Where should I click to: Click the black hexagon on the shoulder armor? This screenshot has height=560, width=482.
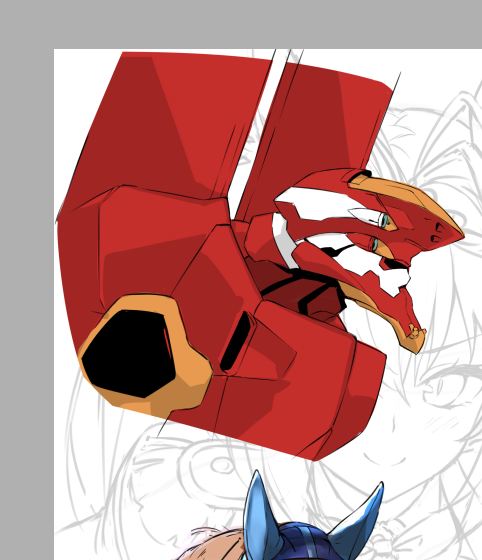pos(129,354)
